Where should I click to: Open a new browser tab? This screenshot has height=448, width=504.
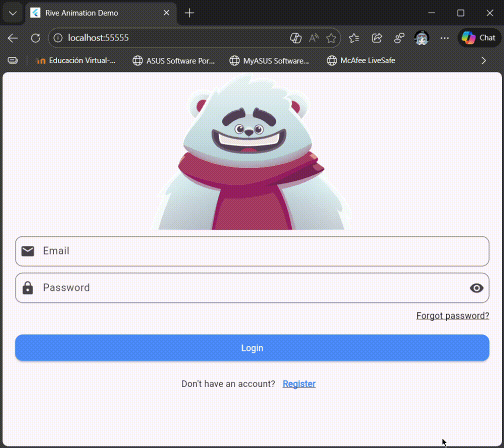click(189, 13)
